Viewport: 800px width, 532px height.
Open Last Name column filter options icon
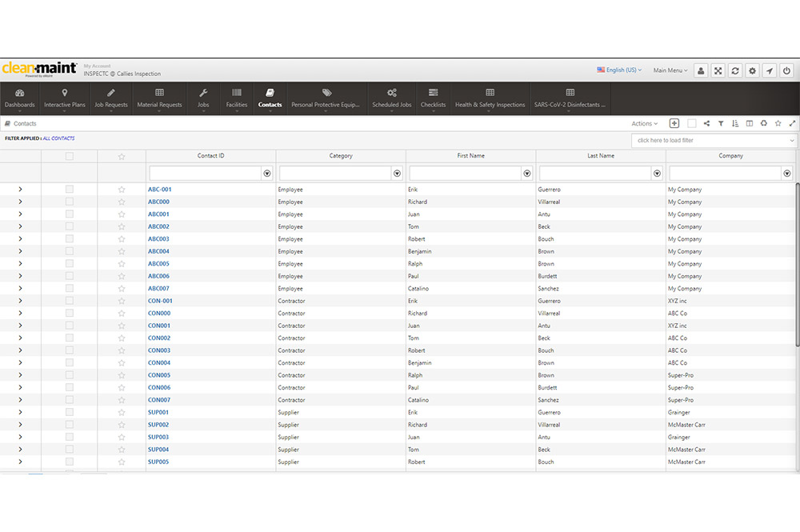pos(657,174)
